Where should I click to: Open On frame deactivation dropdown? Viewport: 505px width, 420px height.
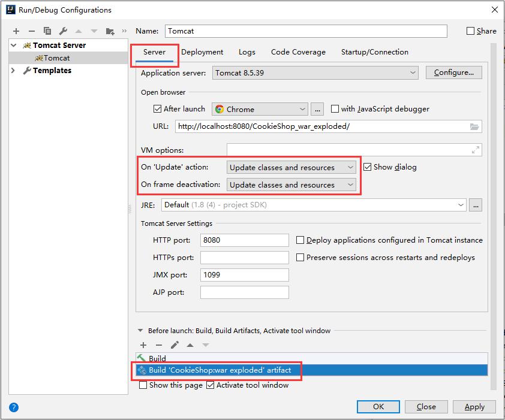tap(291, 185)
